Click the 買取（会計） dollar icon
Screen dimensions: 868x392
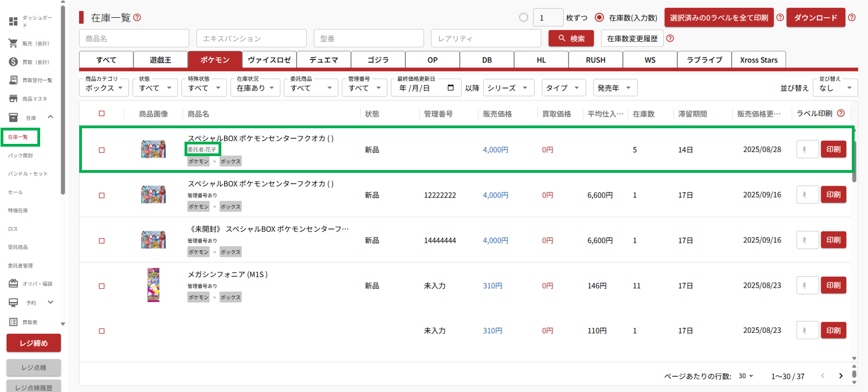click(14, 61)
